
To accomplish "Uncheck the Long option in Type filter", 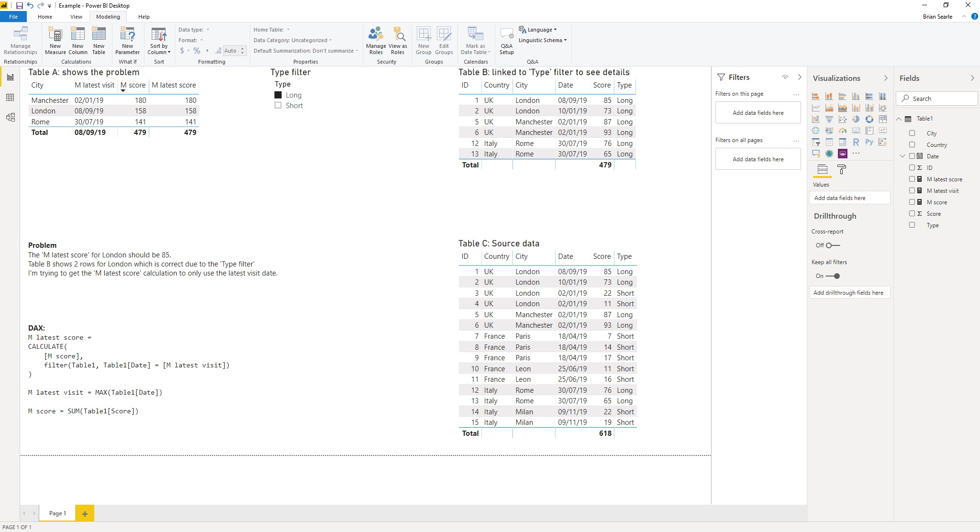I will coord(278,95).
